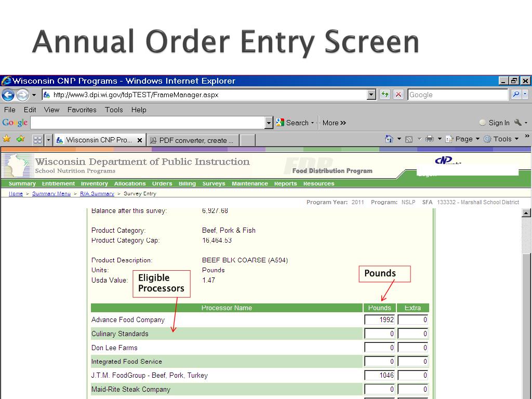Close the Wisconsin CNP Programs tab

(139, 140)
